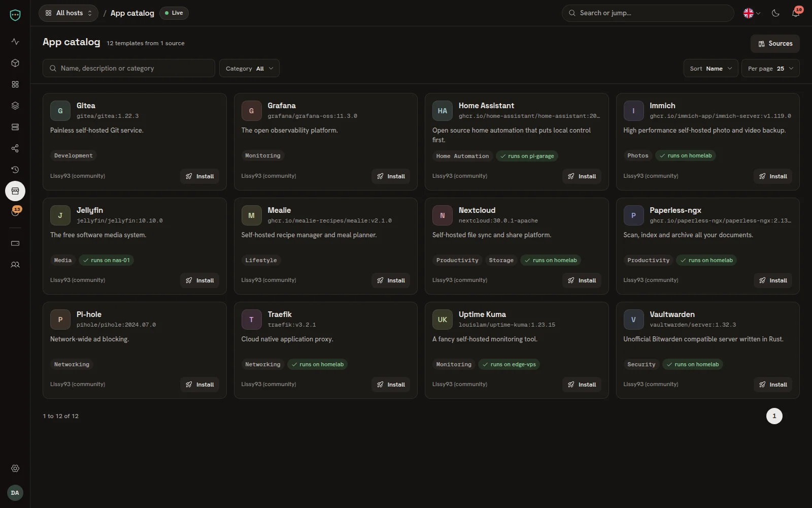Open the history clock icon in sidebar
Screen dimensions: 812x508
click(15, 170)
